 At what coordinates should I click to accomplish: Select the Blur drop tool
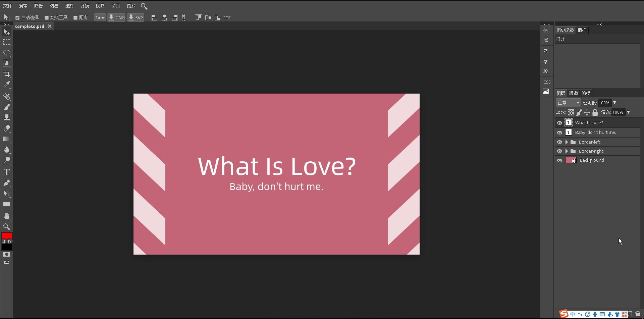coord(7,150)
